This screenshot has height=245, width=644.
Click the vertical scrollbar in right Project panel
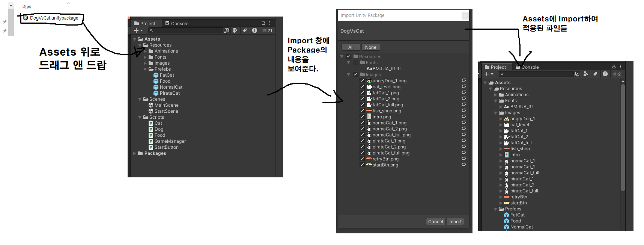tap(623, 138)
